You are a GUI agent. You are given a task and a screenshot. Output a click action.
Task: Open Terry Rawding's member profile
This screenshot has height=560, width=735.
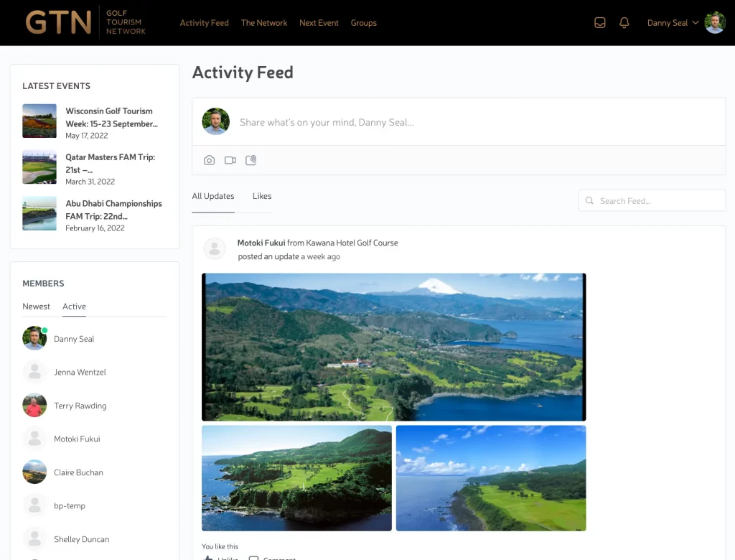[80, 406]
